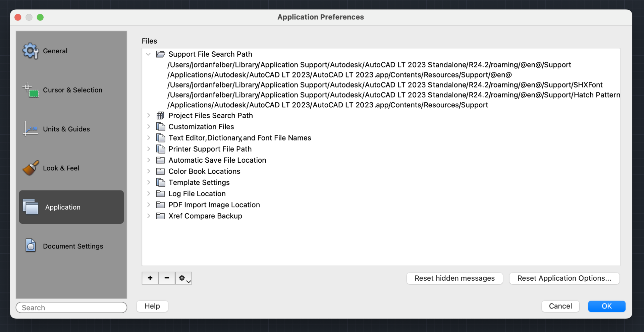644x332 pixels.
Task: Switch to Units & Guides label
Action: click(66, 129)
